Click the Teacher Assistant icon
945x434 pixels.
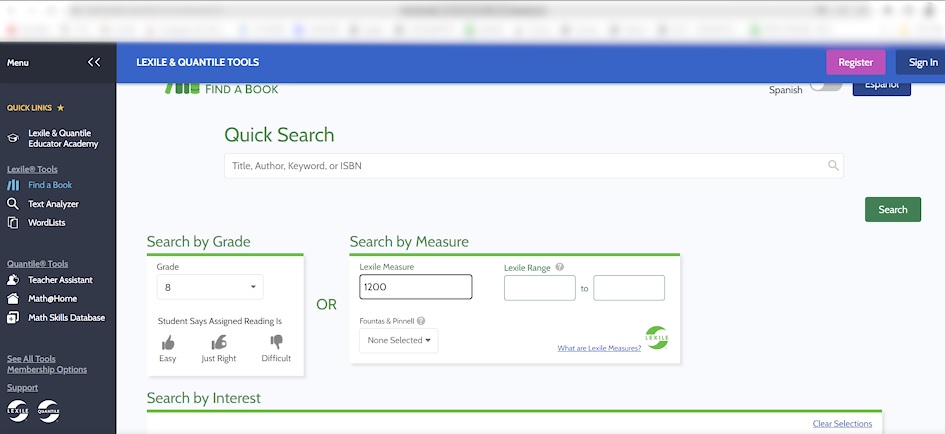point(13,280)
